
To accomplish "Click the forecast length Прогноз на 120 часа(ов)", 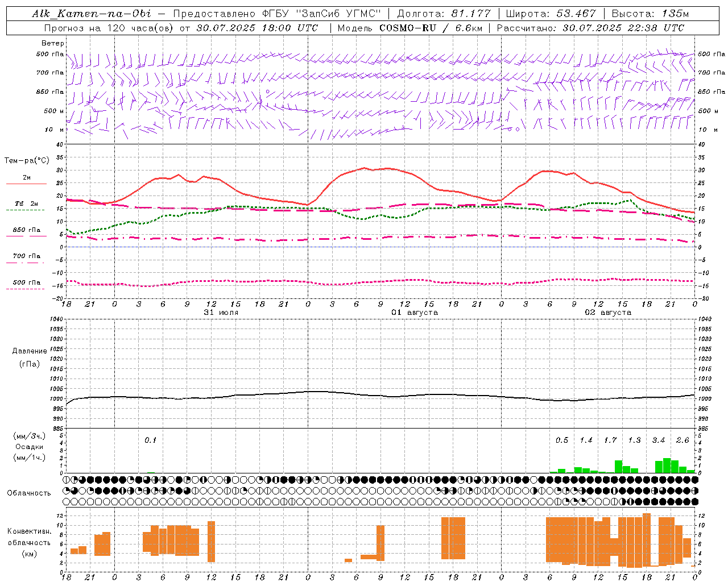I will coord(109,28).
